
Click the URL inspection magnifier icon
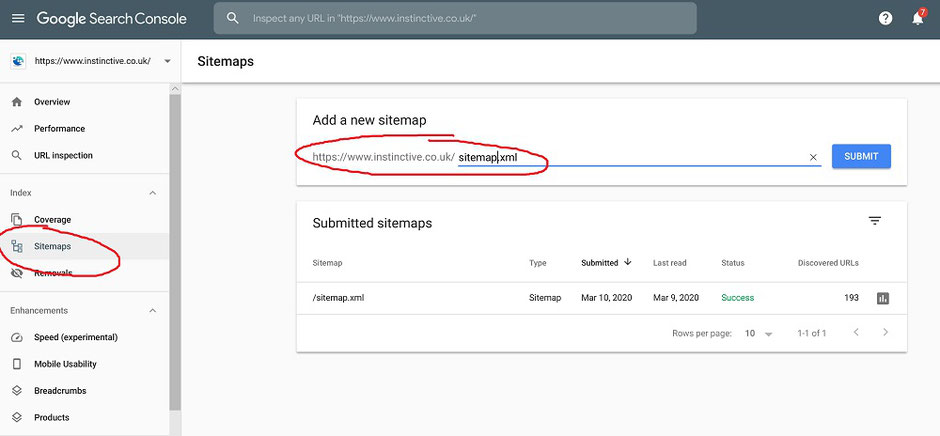click(17, 155)
